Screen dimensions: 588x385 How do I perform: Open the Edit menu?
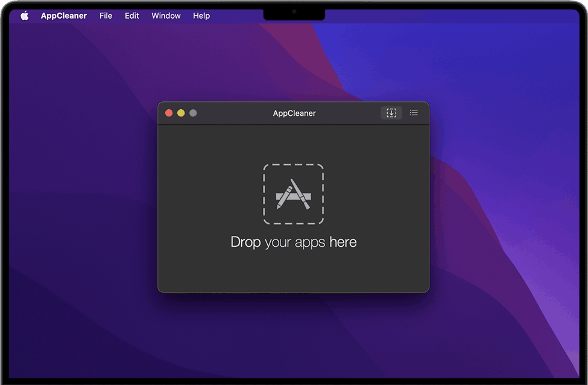pos(131,15)
